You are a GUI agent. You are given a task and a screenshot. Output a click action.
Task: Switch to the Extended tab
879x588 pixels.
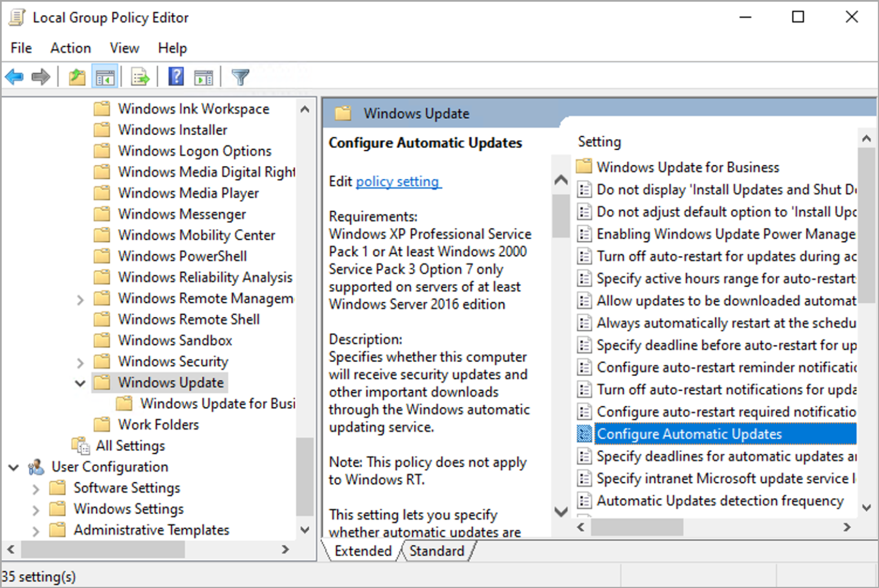coord(363,551)
